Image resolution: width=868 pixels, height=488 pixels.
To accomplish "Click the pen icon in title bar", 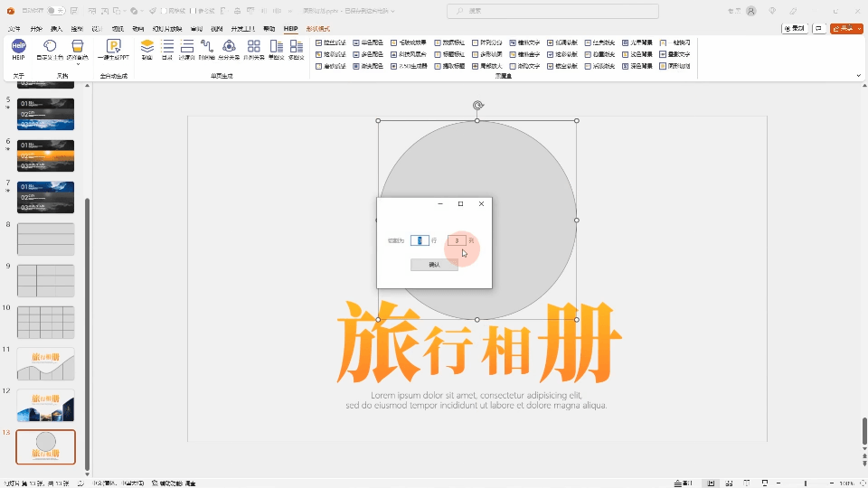I will (x=793, y=11).
